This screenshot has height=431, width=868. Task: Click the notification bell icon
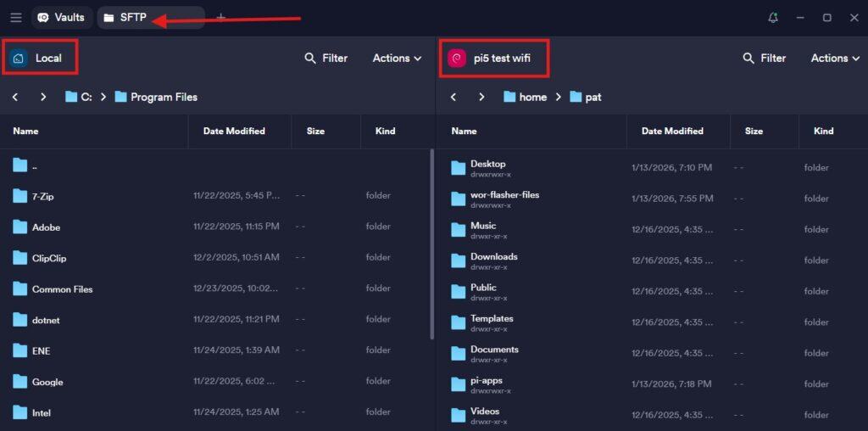pos(772,17)
